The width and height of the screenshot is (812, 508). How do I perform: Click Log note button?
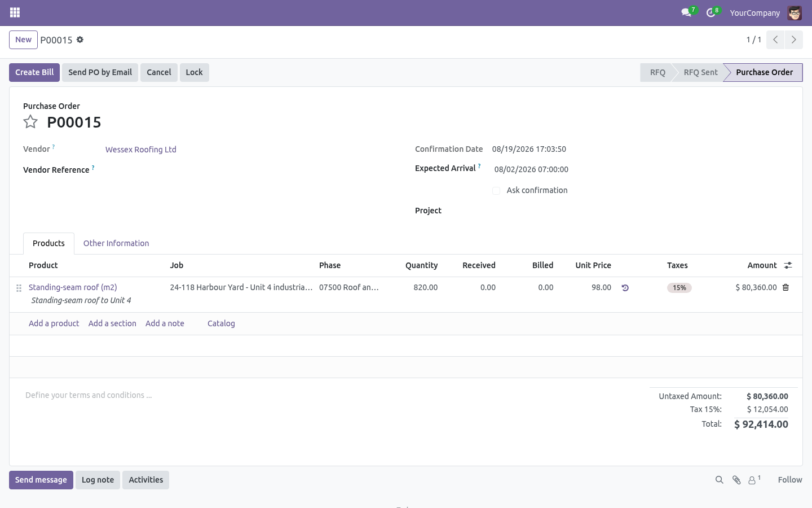(x=98, y=480)
